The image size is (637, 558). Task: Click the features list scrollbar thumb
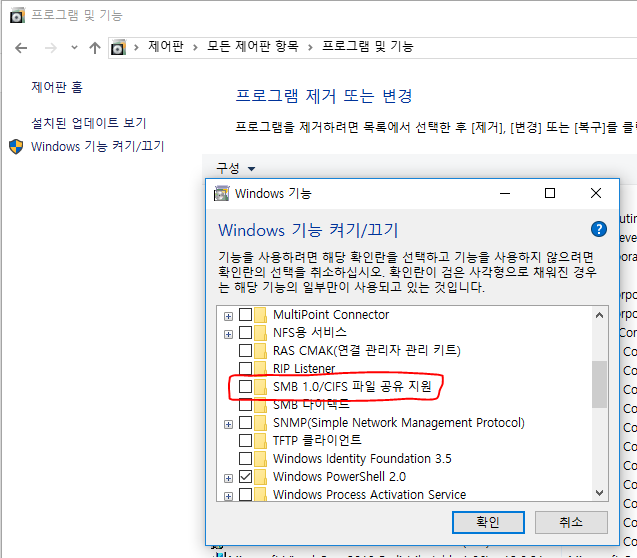599,384
